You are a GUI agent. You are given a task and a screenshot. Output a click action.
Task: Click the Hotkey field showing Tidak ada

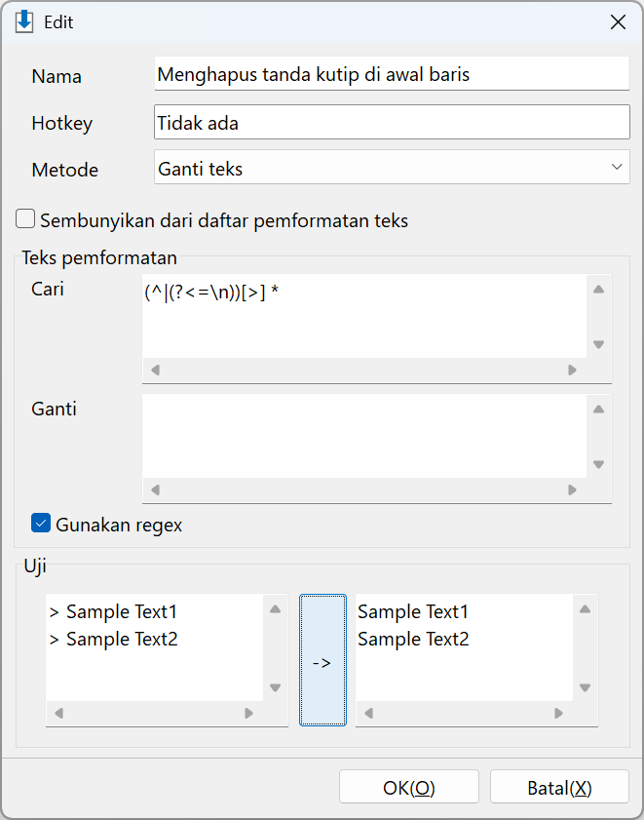(x=392, y=123)
